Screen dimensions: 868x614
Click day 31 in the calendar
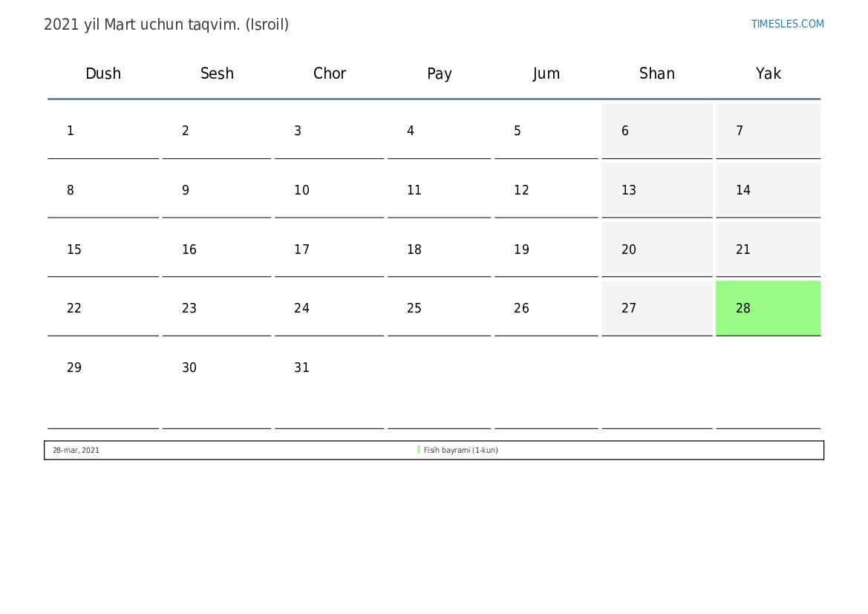point(330,385)
